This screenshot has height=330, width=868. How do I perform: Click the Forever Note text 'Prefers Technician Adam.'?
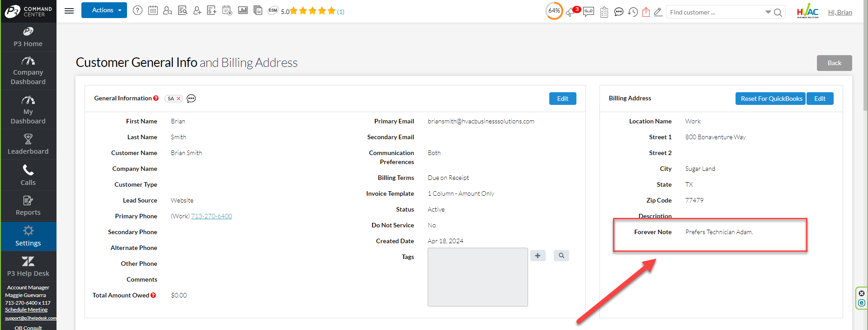pos(719,232)
